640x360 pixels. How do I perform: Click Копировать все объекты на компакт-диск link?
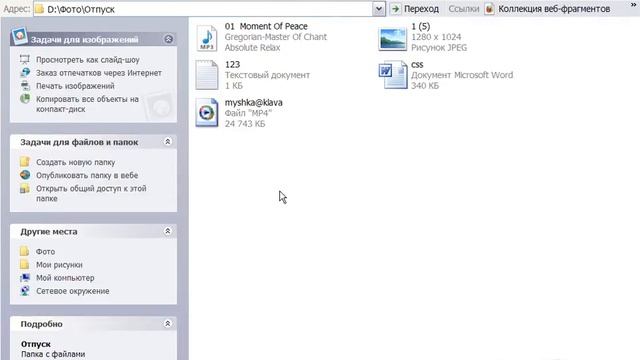click(87, 104)
